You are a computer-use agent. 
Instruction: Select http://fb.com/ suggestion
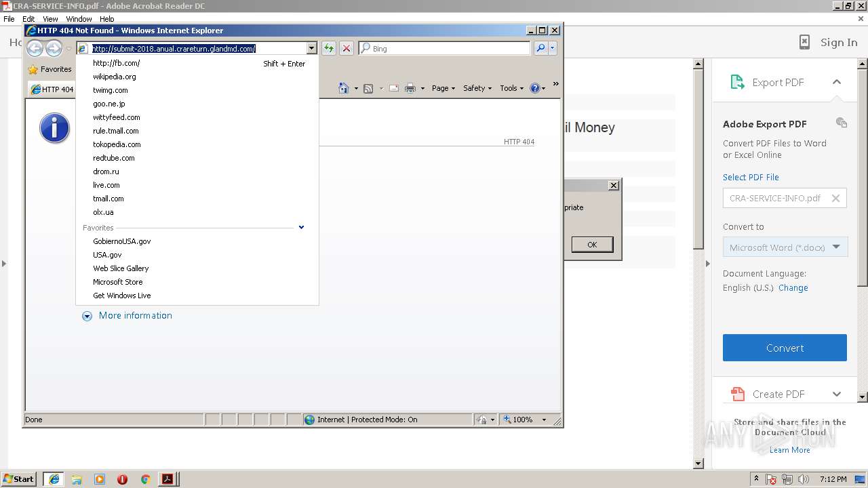click(x=117, y=63)
